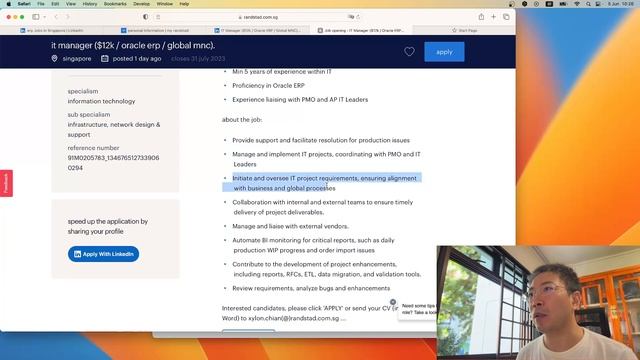This screenshot has width=640, height=360.
Task: Click the xylon.chian@randstad.com.sg email link
Action: tap(293, 318)
